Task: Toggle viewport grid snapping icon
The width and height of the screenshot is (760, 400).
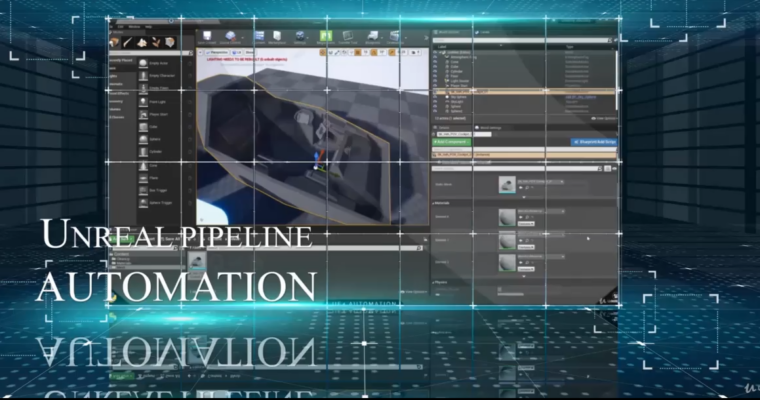Action: [x=358, y=52]
